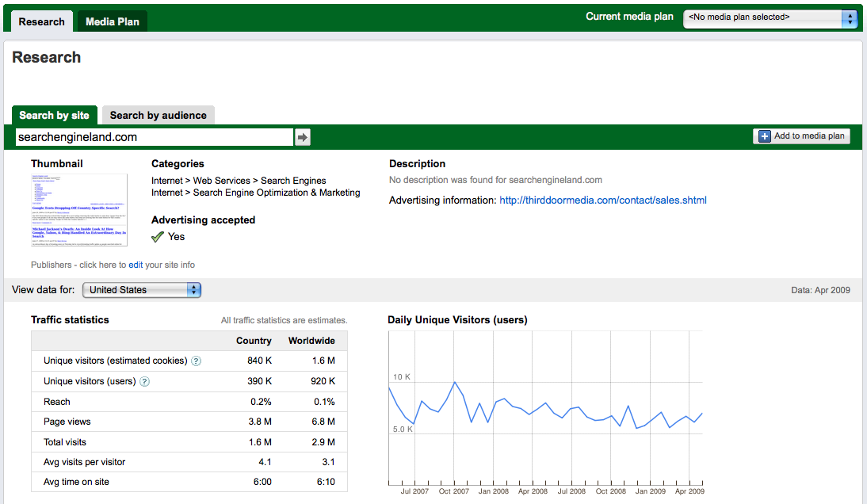Open the site thumbnail preview image

tap(79, 210)
